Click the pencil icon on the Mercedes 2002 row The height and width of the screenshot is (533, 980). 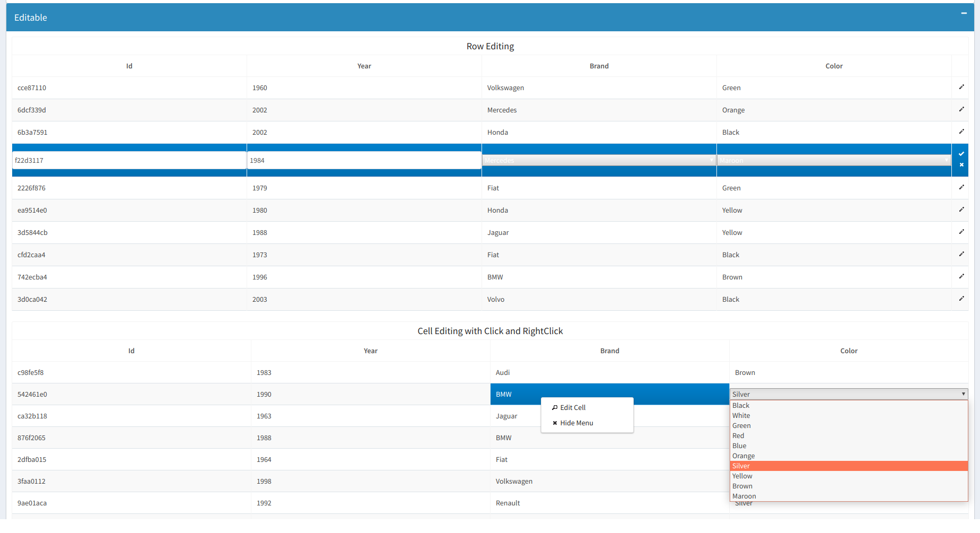pos(961,109)
